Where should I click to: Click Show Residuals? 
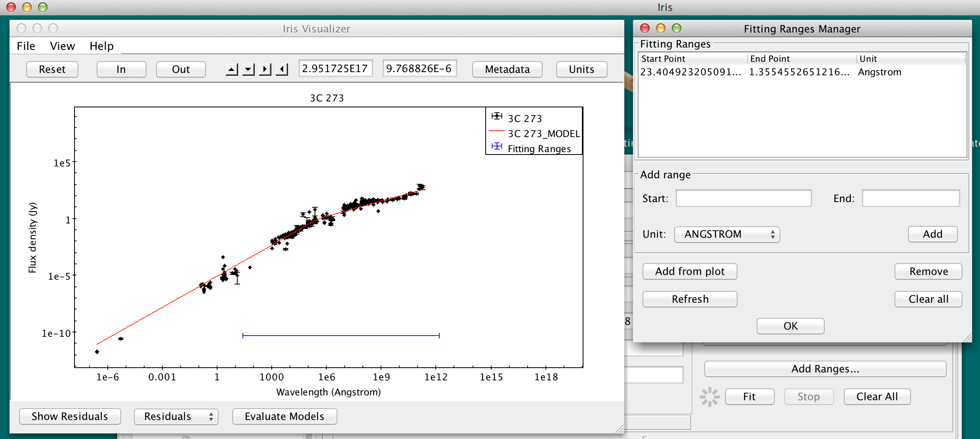(x=70, y=416)
